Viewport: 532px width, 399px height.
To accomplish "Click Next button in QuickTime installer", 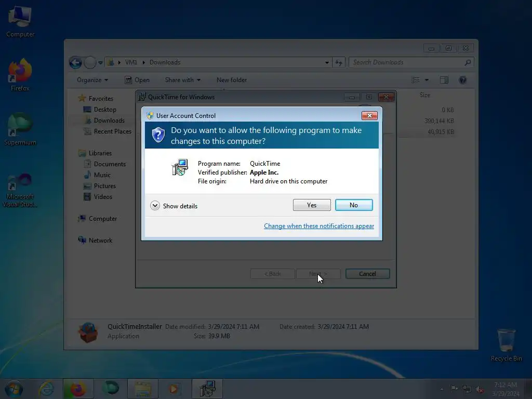I will [318, 274].
